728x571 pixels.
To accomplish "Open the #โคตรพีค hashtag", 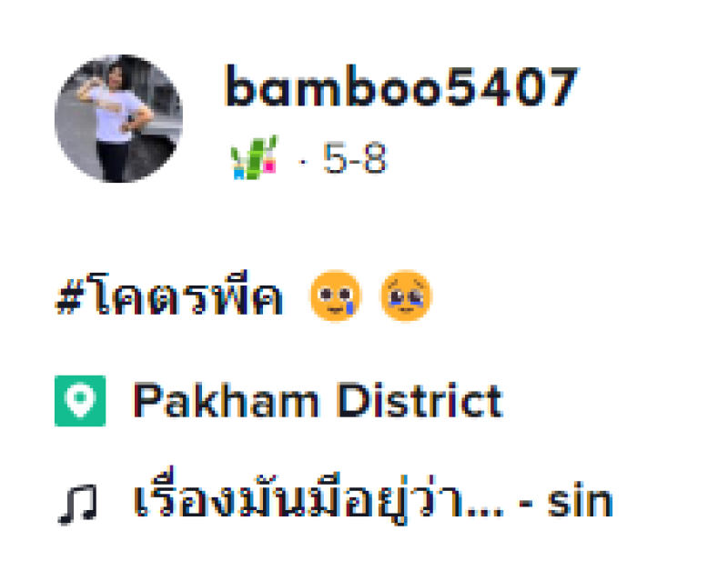I will click(169, 294).
